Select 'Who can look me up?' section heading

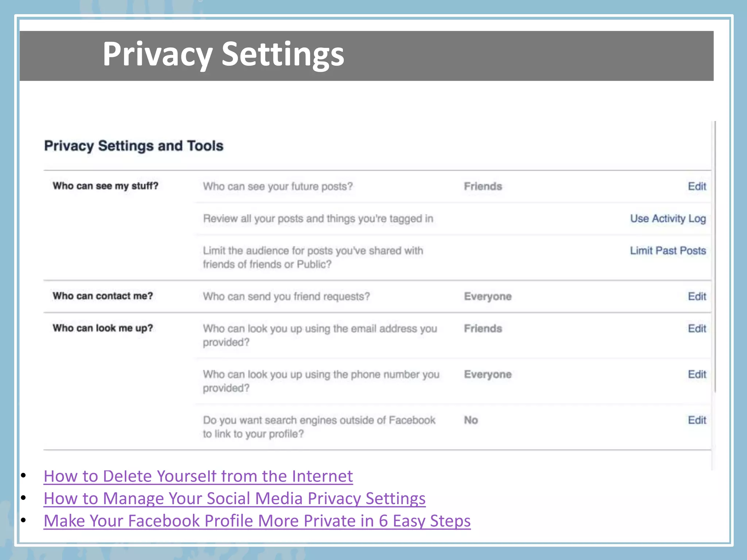click(103, 328)
